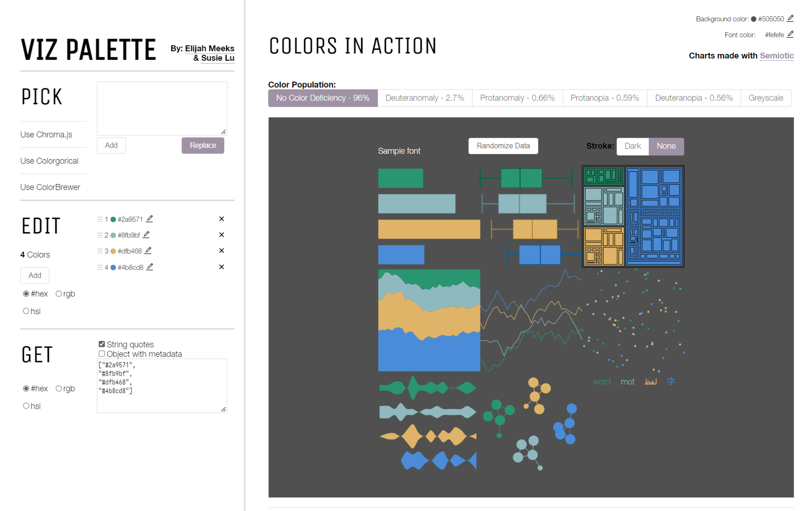This screenshot has width=812, height=511.
Task: Expand the Use Colorgorical option
Action: click(x=49, y=161)
